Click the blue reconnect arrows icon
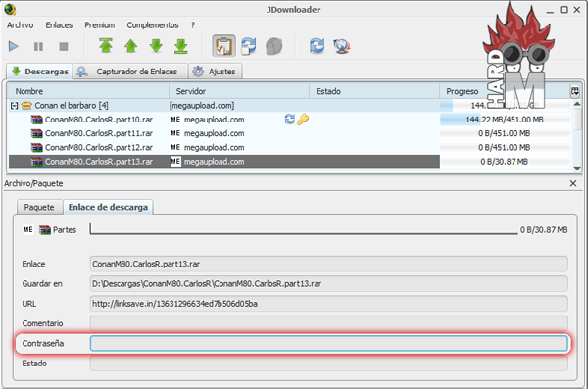588x389 pixels. [x=317, y=46]
